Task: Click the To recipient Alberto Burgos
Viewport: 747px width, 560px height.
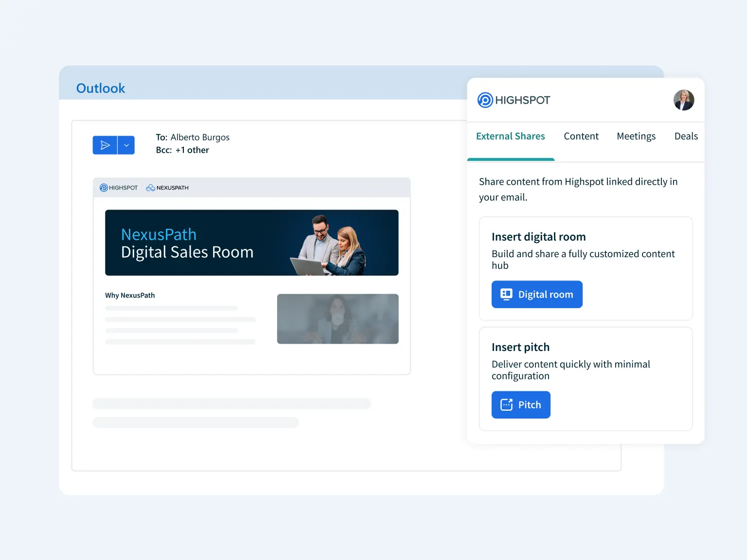Action: 199,138
